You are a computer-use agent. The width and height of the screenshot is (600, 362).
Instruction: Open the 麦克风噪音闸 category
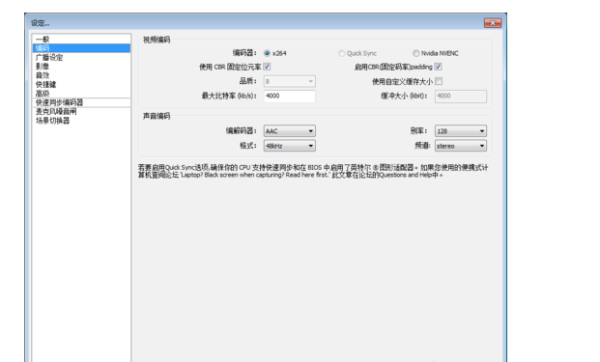tap(81, 111)
